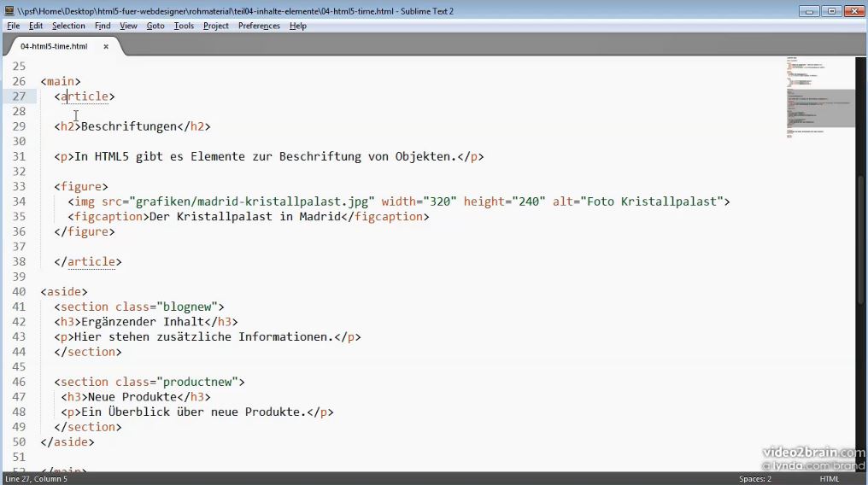Click the closing aside tag
The image size is (868, 485).
(67, 441)
